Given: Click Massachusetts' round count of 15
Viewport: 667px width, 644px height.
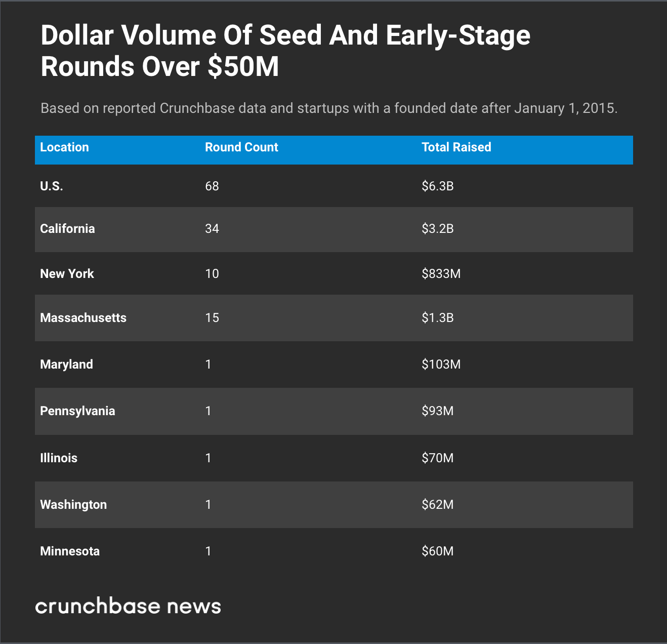Looking at the screenshot, I should point(212,318).
